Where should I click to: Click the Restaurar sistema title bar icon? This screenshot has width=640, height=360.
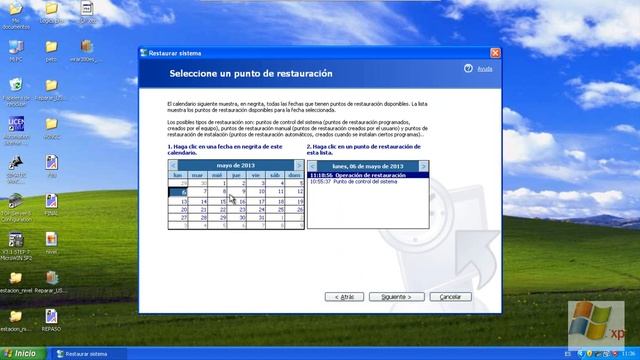[143, 53]
